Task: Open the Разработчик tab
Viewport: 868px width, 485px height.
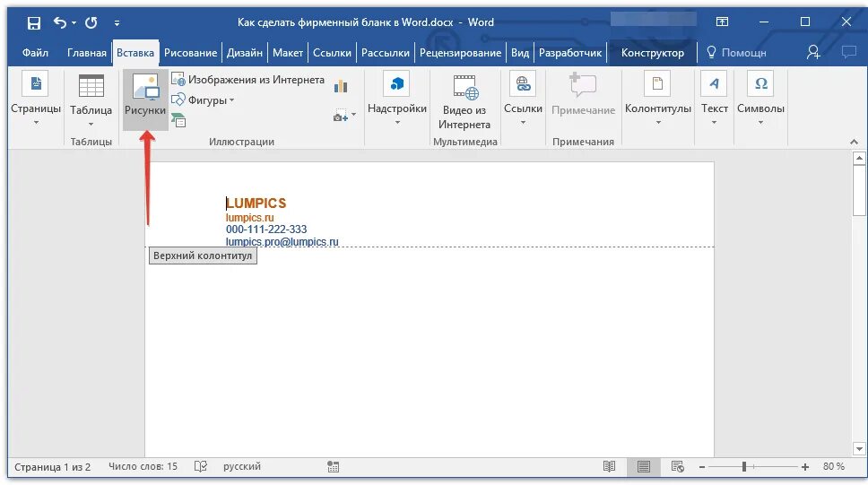Action: pyautogui.click(x=570, y=53)
